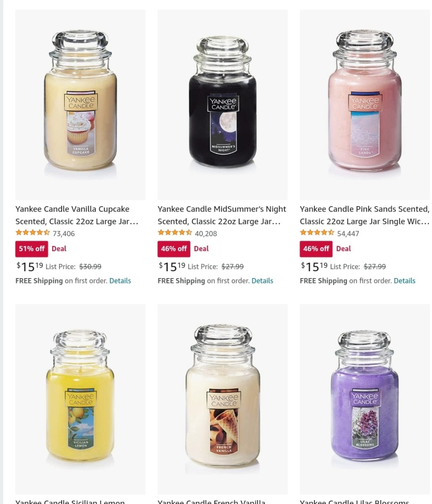Viewport: 432px width, 504px height.
Task: Click the Yankee Candle MidSummer's Night title link
Action: pos(222,215)
